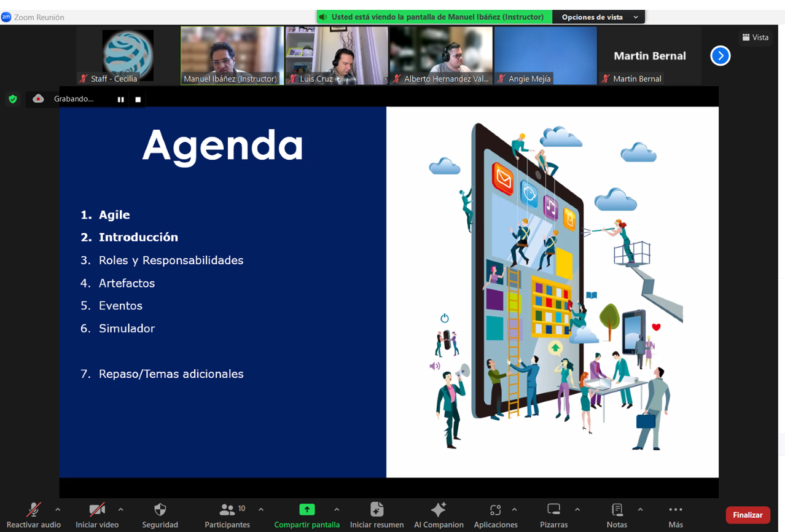This screenshot has width=785, height=532.
Task: Open the Notas icon
Action: (x=617, y=510)
